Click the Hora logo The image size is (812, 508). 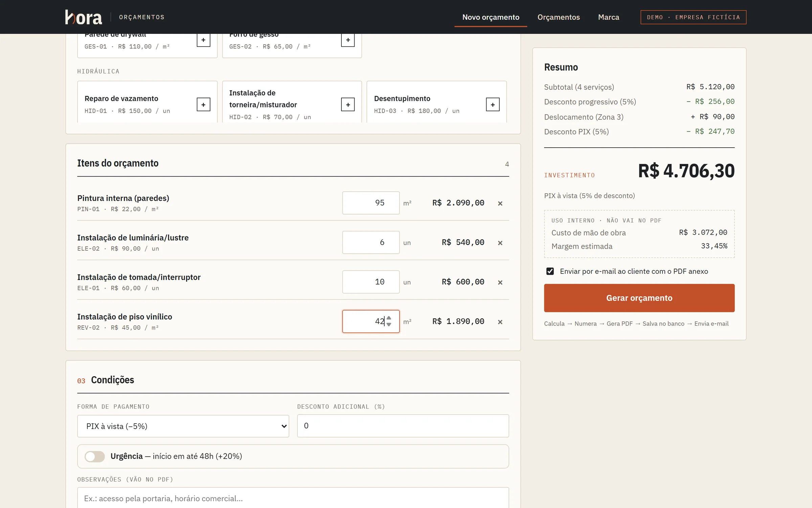pyautogui.click(x=83, y=17)
